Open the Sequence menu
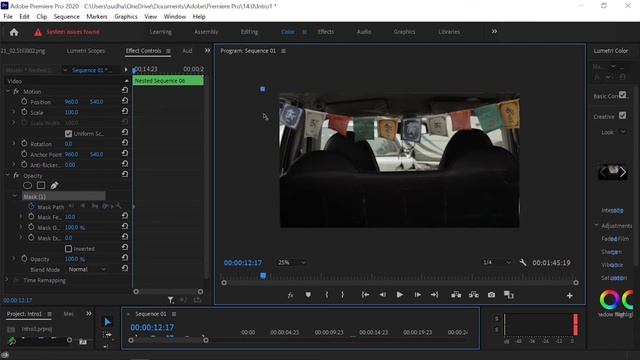 click(x=67, y=17)
